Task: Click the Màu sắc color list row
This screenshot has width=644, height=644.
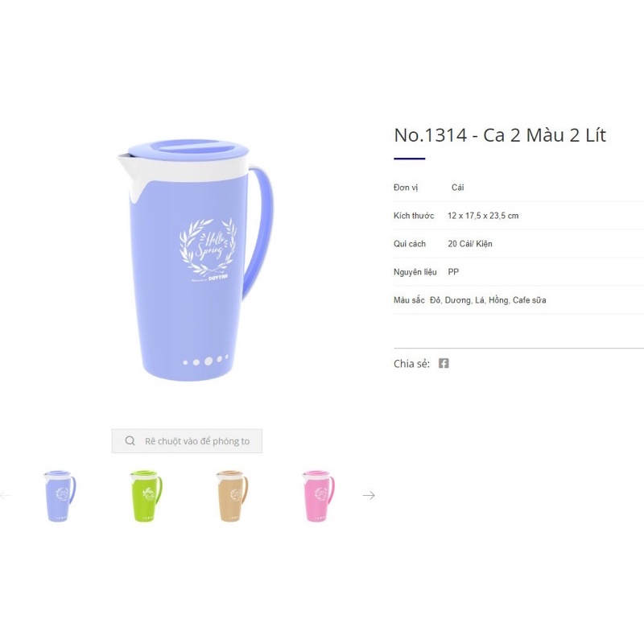Action: (x=518, y=299)
